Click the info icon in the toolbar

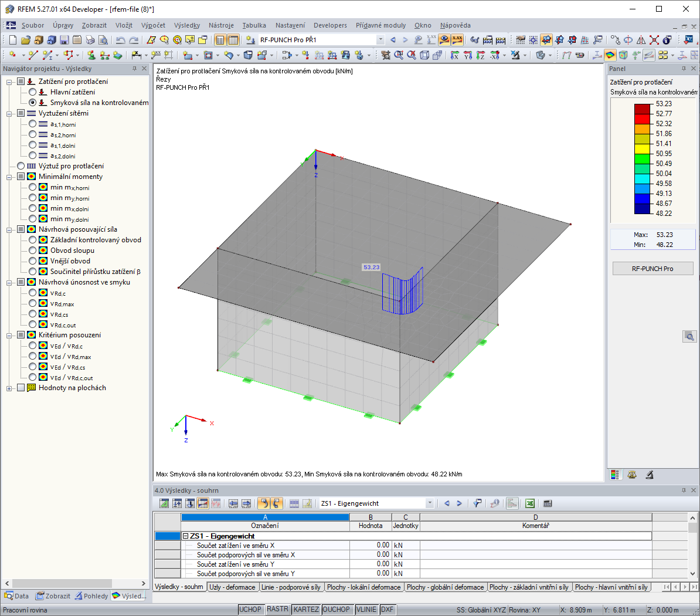coord(667,40)
